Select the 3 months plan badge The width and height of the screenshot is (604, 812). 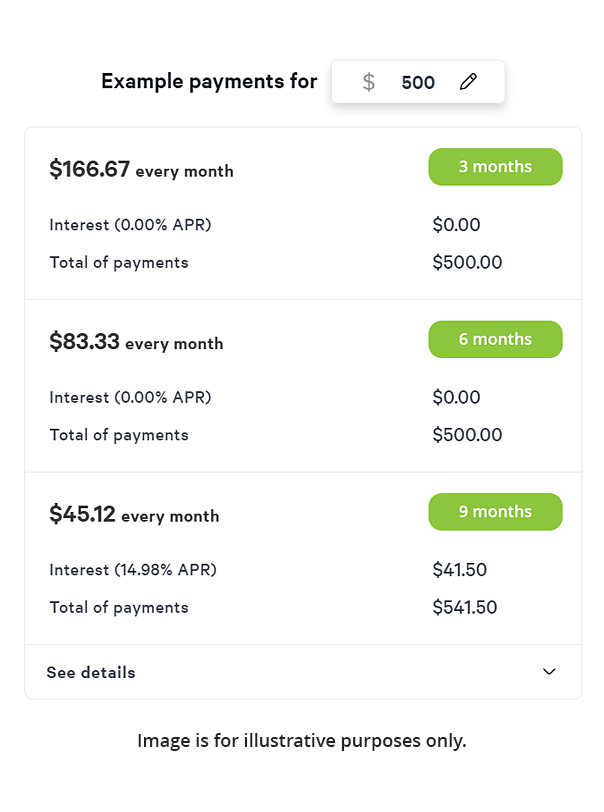coord(495,167)
